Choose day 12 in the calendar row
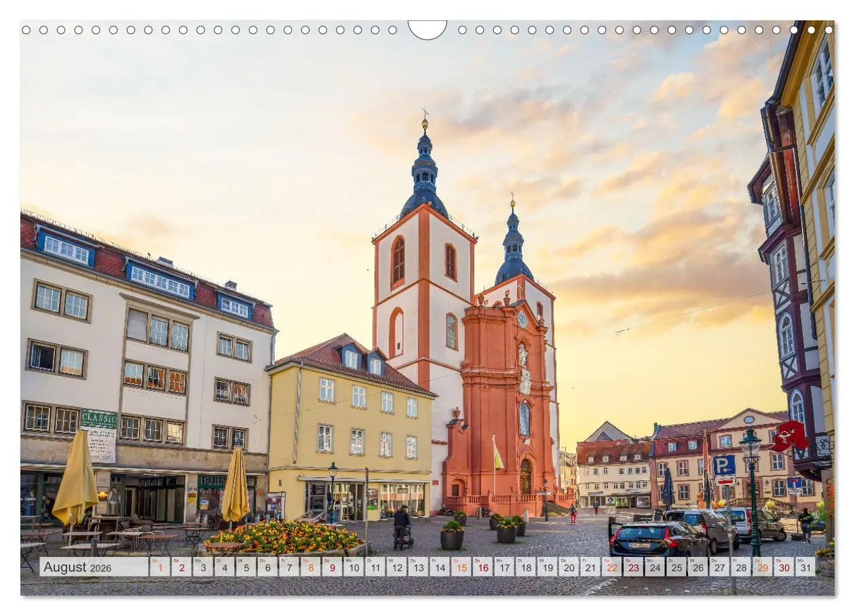The width and height of the screenshot is (855, 616). (396, 567)
